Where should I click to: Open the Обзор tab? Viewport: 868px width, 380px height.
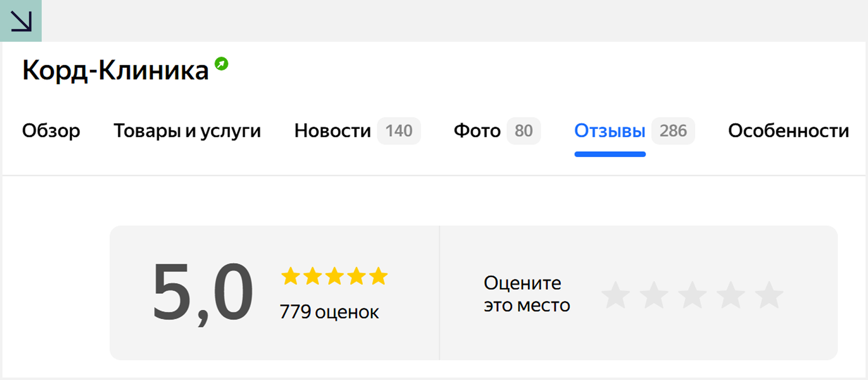(51, 131)
